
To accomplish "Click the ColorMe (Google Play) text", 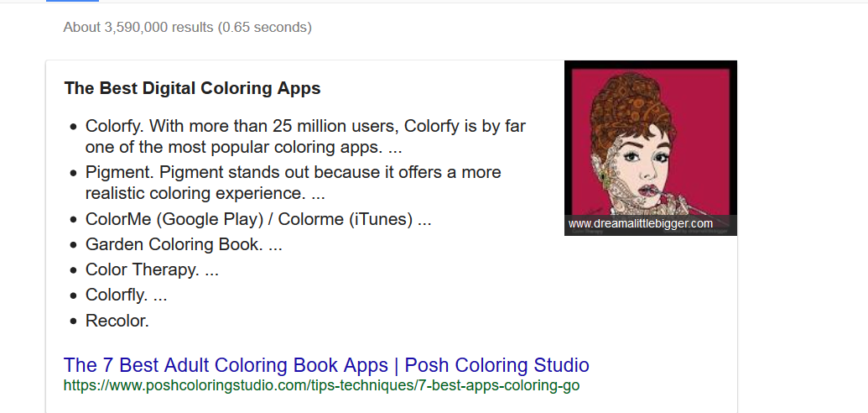I will 174,219.
